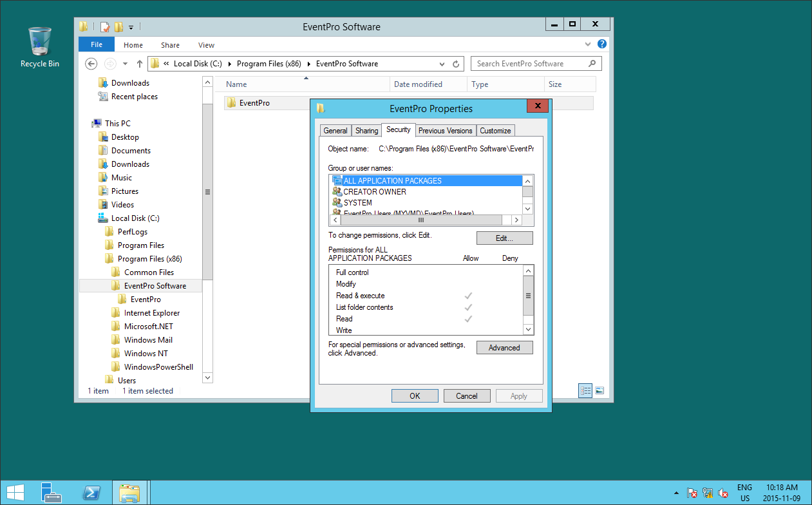Launch PowerShell from the taskbar

tap(91, 493)
